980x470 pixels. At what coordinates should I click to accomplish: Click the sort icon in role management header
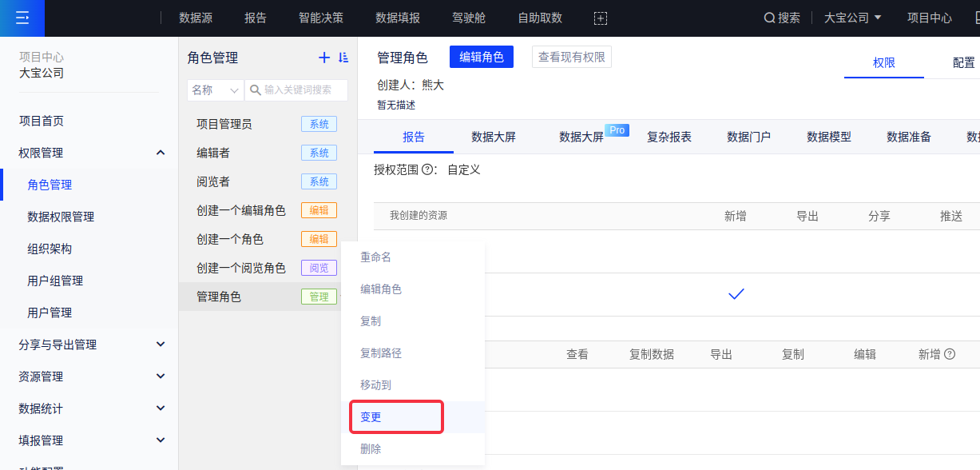343,58
